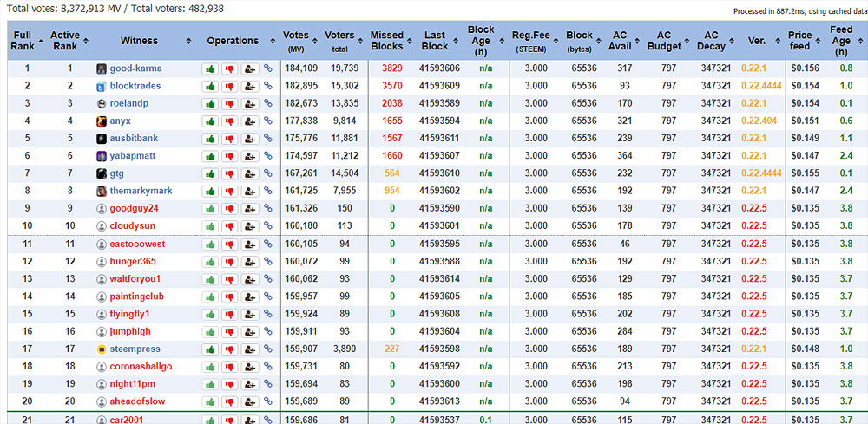Toggle the upvote for cloudysun

pos(210,226)
